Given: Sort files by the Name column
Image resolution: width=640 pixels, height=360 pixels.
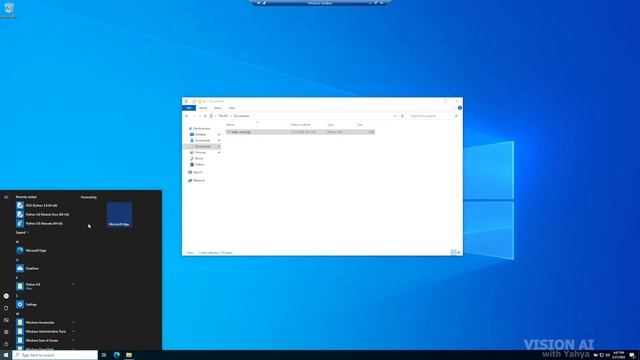Looking at the screenshot, I should 257,124.
